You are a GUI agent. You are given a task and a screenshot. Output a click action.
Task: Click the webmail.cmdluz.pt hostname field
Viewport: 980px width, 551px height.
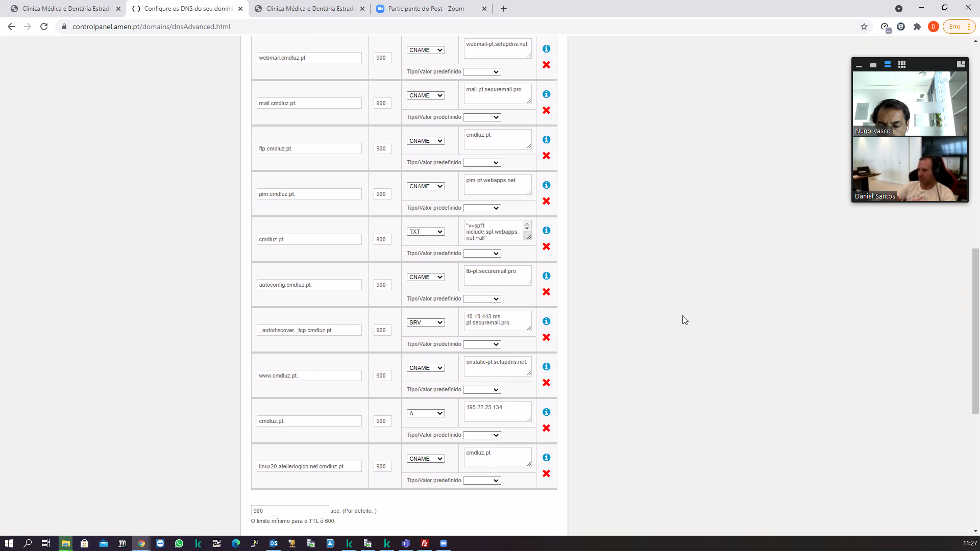point(309,58)
